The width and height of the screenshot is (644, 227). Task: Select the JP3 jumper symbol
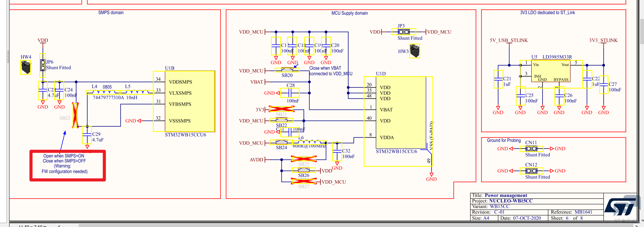click(403, 32)
